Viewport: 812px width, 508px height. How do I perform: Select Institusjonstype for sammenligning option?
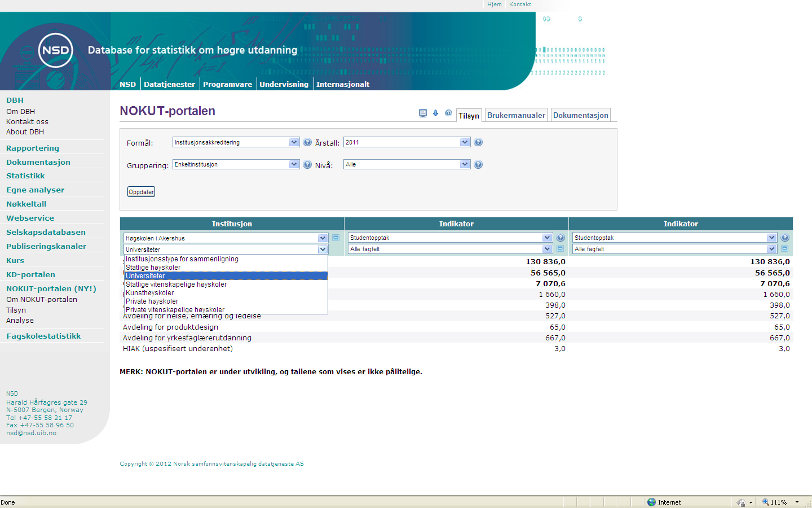click(x=226, y=259)
